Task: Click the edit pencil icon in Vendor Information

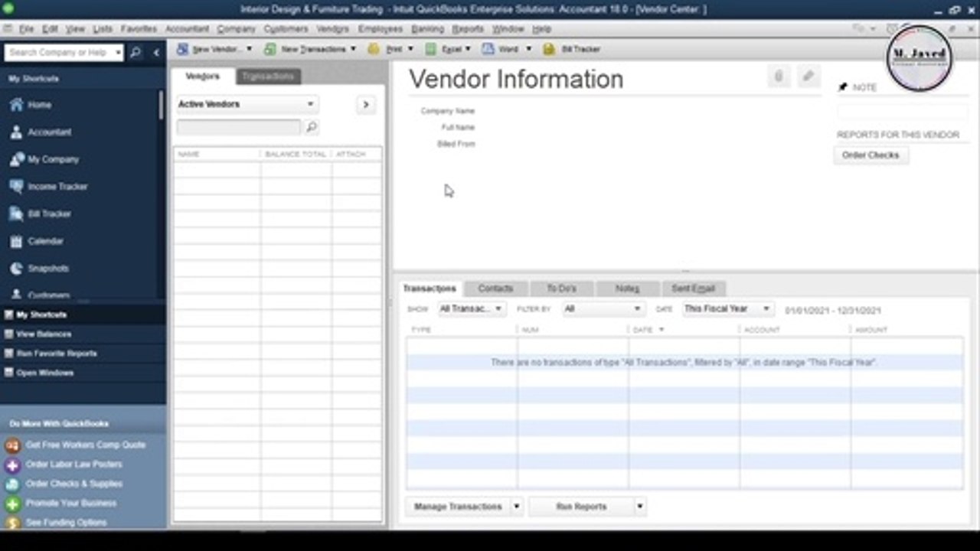Action: click(808, 76)
